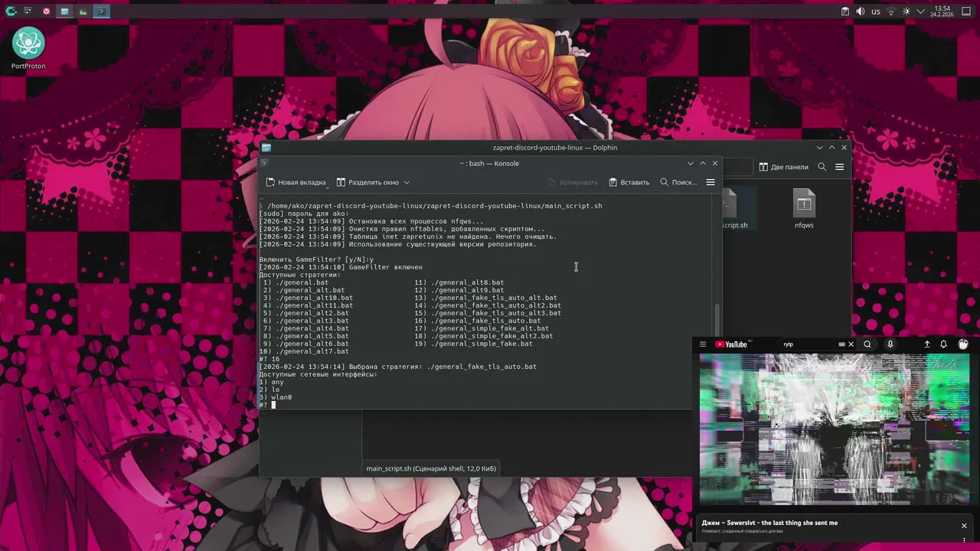This screenshot has height=551, width=980.
Task: Click the disabled 'Копировать' button in Konsole
Action: tap(573, 182)
